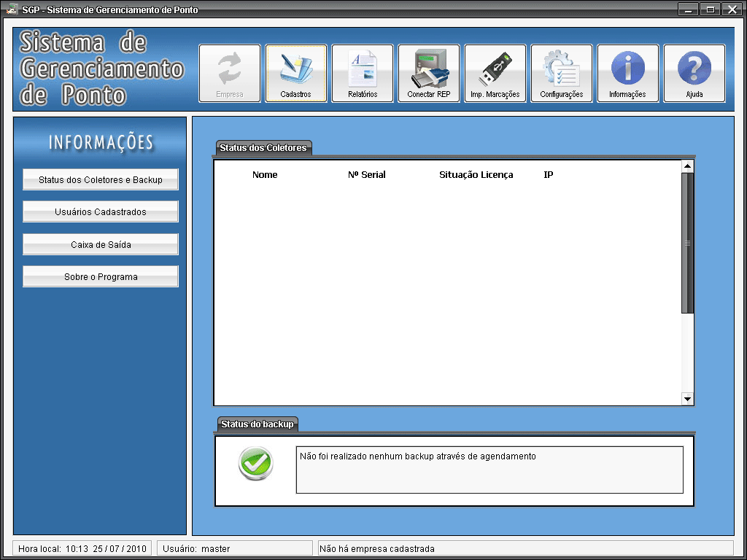This screenshot has height=560, width=747.
Task: Select the Status do backup tab
Action: click(258, 424)
